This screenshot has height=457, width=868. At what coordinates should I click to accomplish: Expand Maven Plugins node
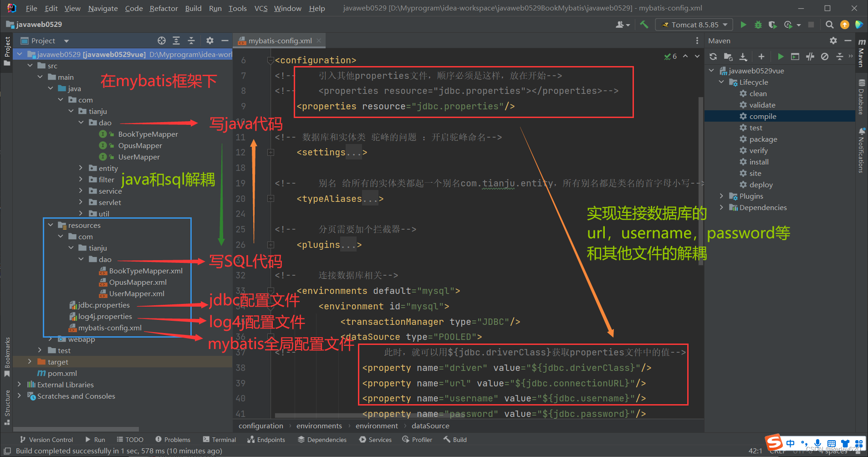click(x=721, y=196)
